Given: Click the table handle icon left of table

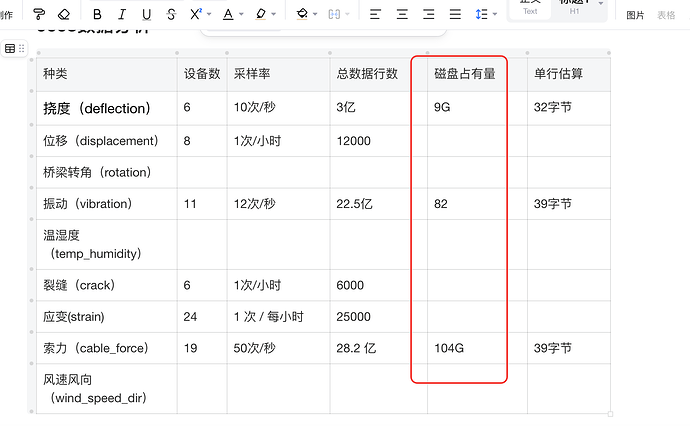Looking at the screenshot, I should click(x=10, y=48).
